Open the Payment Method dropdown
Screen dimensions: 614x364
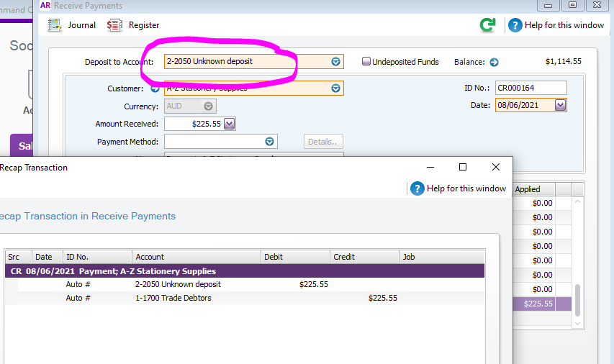pos(269,142)
